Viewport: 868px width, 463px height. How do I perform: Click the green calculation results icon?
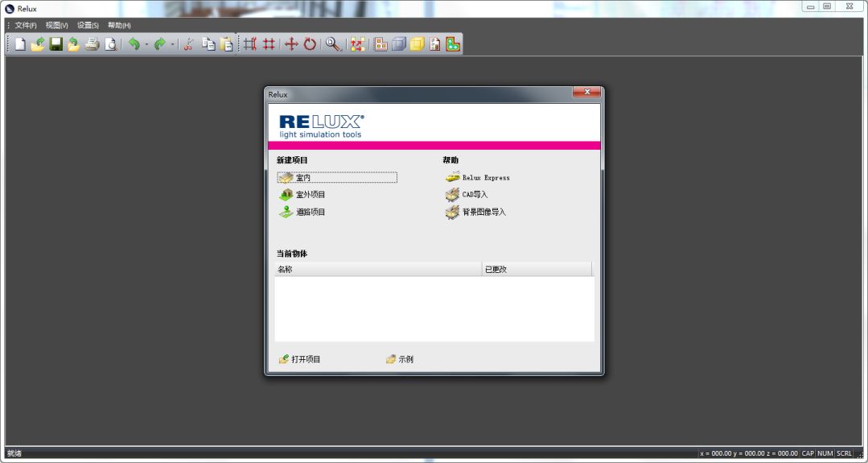coord(453,44)
